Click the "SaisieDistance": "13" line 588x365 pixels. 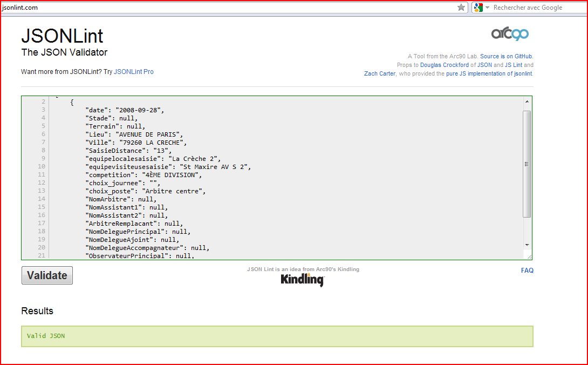128,151
